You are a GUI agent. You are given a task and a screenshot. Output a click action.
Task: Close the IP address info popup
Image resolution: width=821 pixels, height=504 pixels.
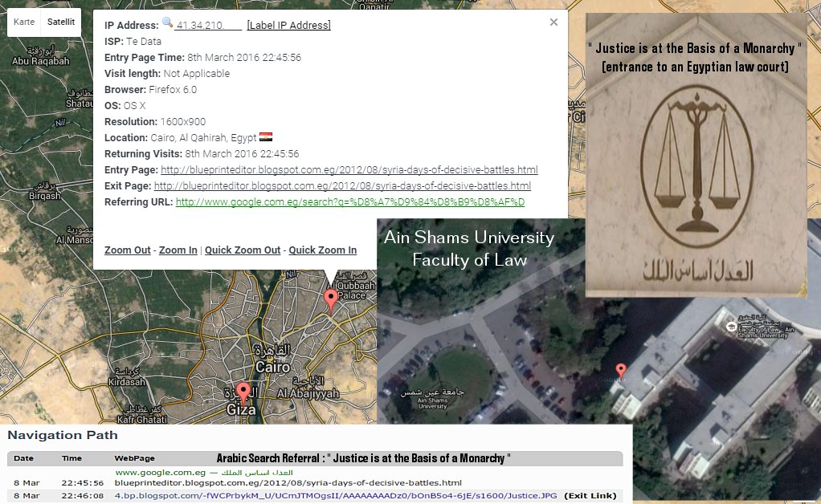pos(553,22)
